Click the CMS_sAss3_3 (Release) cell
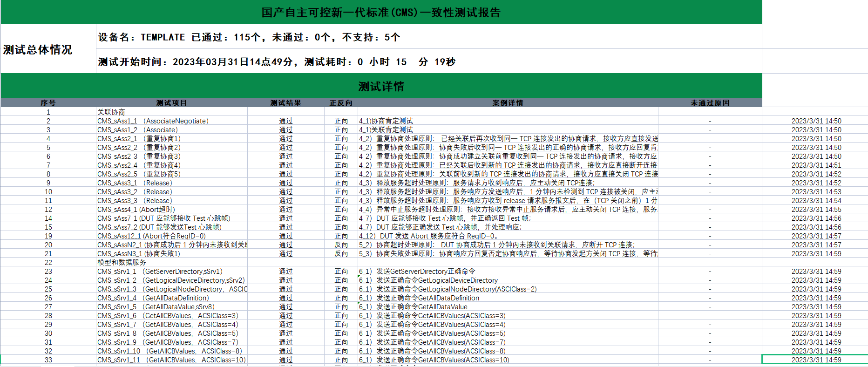 tap(172, 200)
